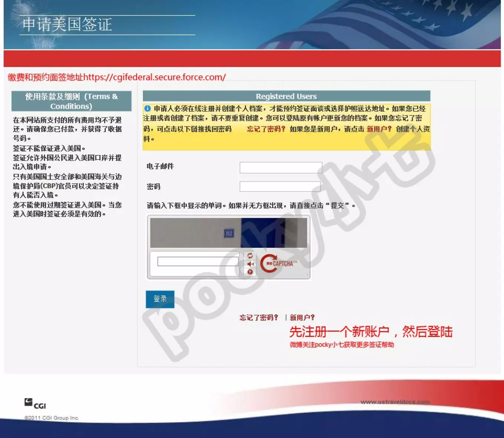Screen dimensions: 504x438
Task: Click the 电子邮件 field label
Action: point(160,166)
